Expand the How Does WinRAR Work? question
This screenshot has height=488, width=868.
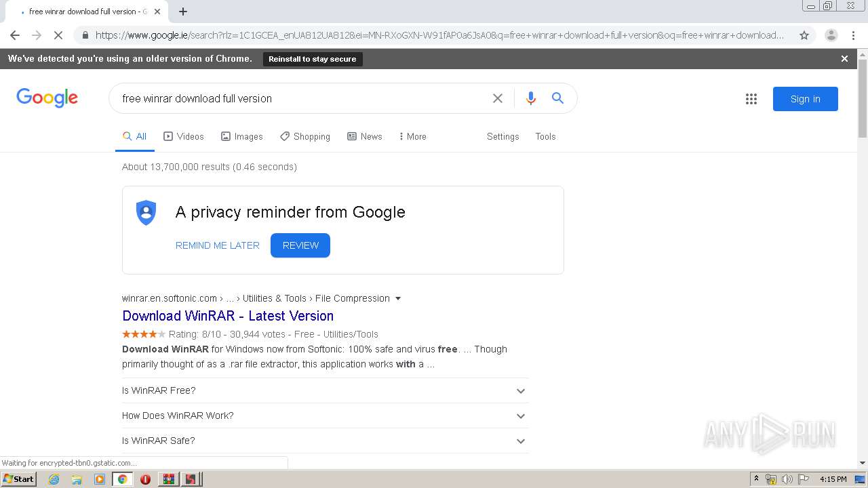(325, 415)
